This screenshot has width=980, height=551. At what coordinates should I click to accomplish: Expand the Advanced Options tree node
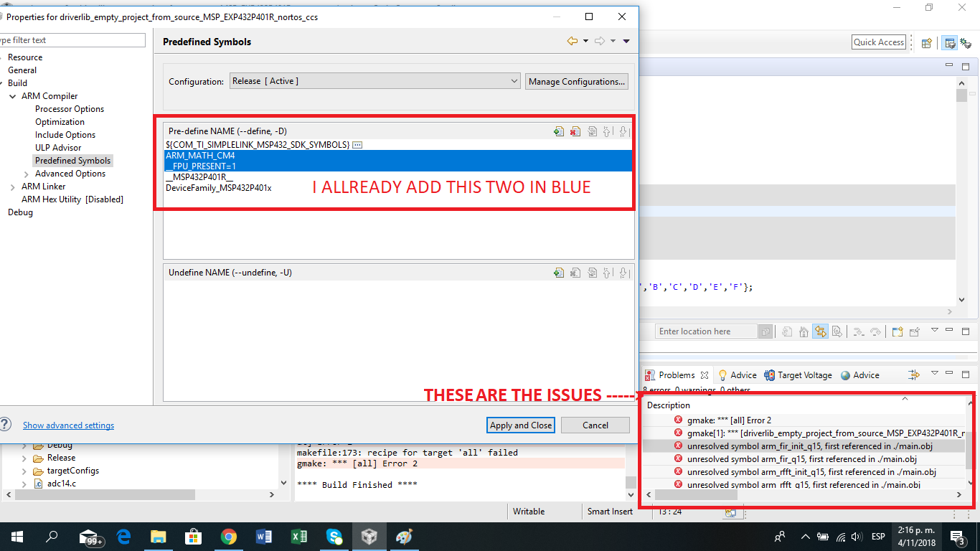point(27,174)
